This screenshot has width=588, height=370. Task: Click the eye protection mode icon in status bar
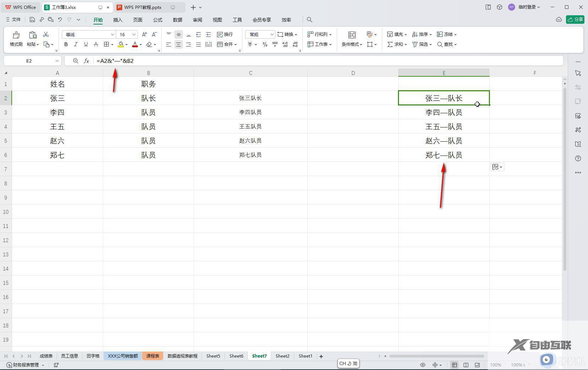(423, 365)
